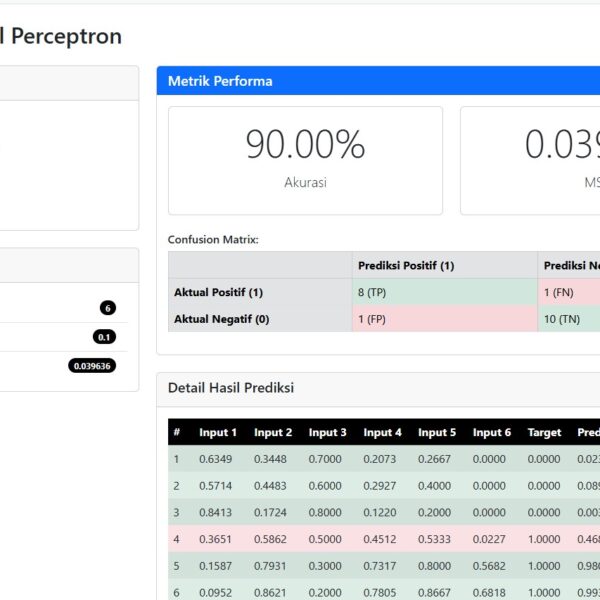
Task: Select cell 0.7000 in row 1
Action: [325, 458]
